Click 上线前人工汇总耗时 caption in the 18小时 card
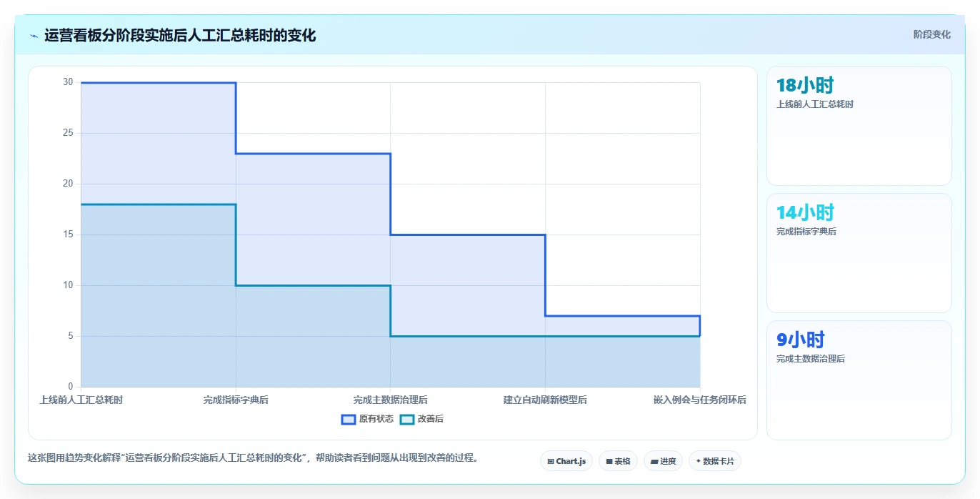Screen dimensions: 980x499 coord(815,104)
